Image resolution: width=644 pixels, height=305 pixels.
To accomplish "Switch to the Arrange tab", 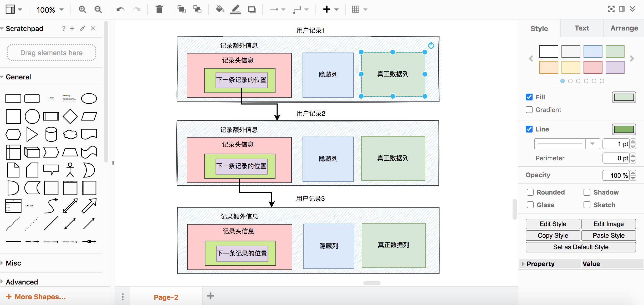I will (624, 28).
